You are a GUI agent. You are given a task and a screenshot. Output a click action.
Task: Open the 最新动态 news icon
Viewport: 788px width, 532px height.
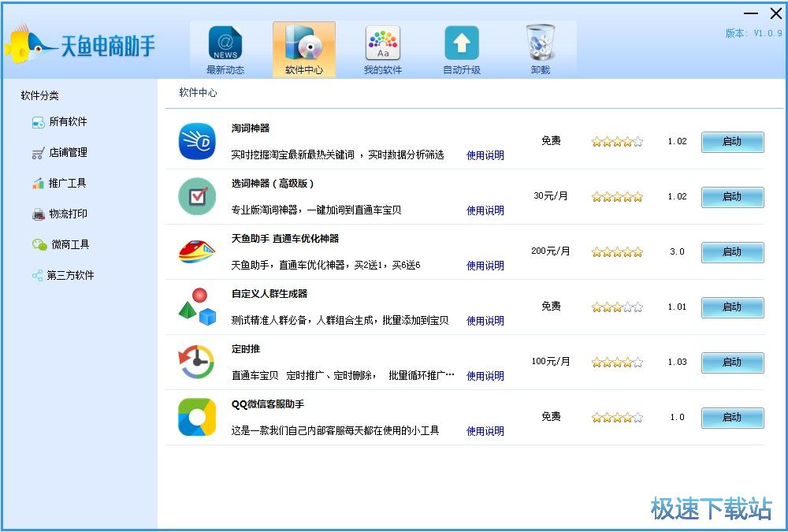point(225,43)
